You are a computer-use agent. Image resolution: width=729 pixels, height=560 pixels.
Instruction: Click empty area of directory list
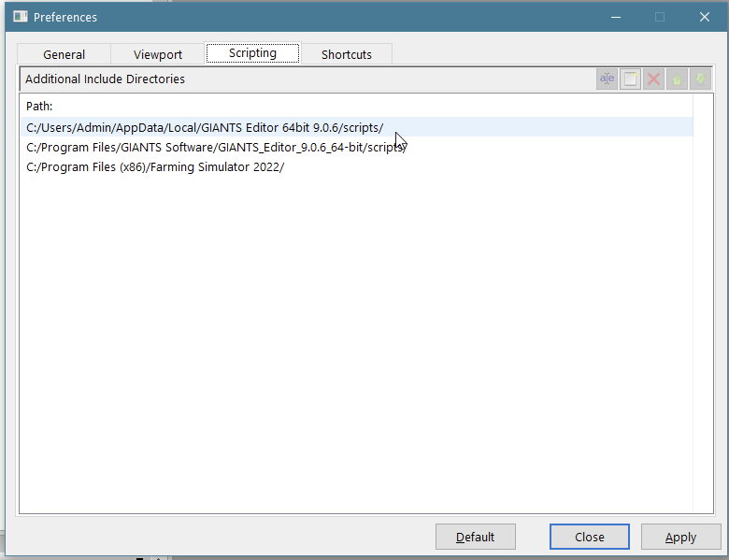[355, 355]
